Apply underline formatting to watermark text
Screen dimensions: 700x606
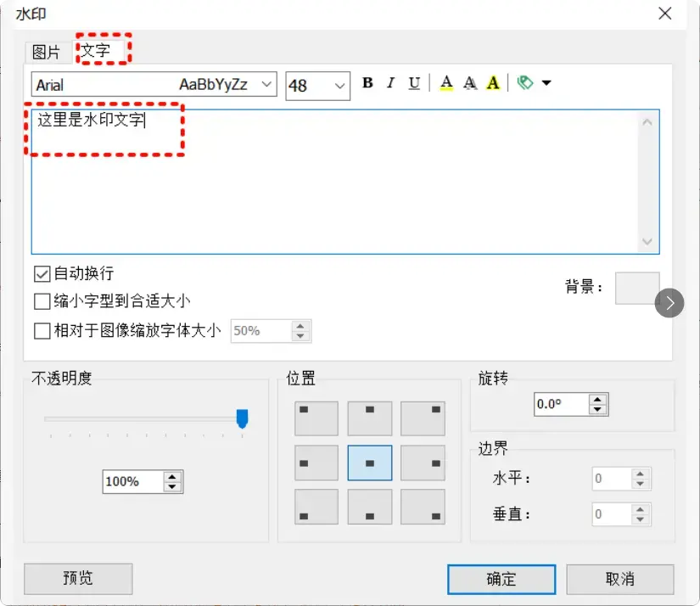tap(413, 82)
